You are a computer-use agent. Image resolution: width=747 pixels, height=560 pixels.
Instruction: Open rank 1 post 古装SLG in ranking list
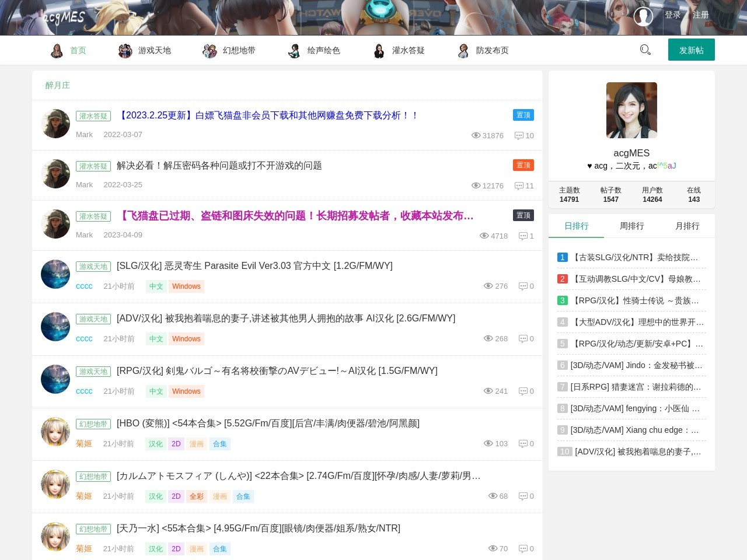(x=634, y=257)
